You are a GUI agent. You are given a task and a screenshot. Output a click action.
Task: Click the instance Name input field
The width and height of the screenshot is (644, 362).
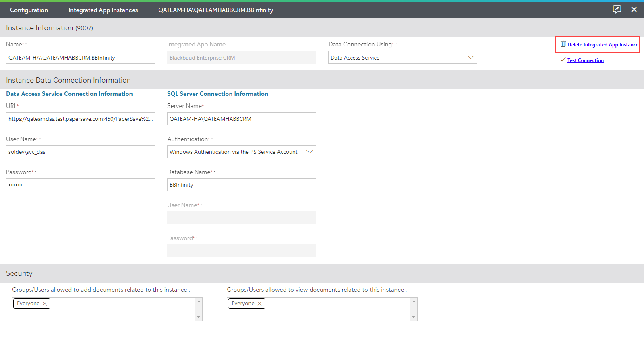coord(81,58)
